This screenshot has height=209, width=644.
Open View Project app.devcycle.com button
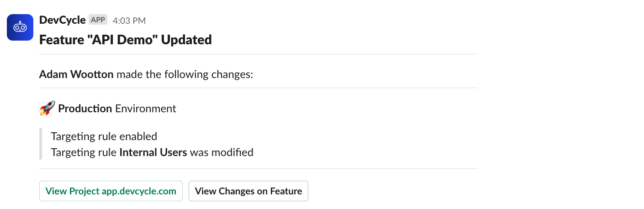click(x=111, y=191)
